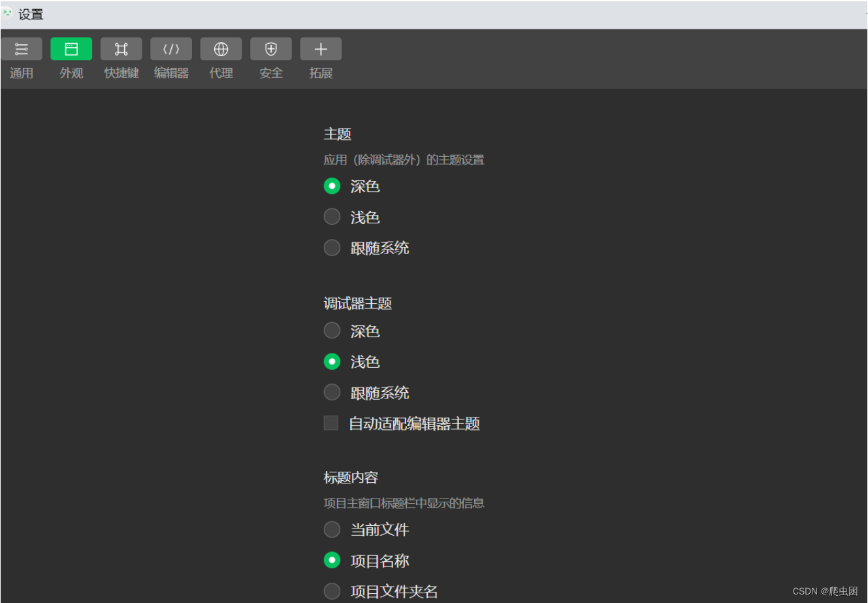868x603 pixels.
Task: Open the 拓展 extensions plus icon
Action: [x=321, y=49]
